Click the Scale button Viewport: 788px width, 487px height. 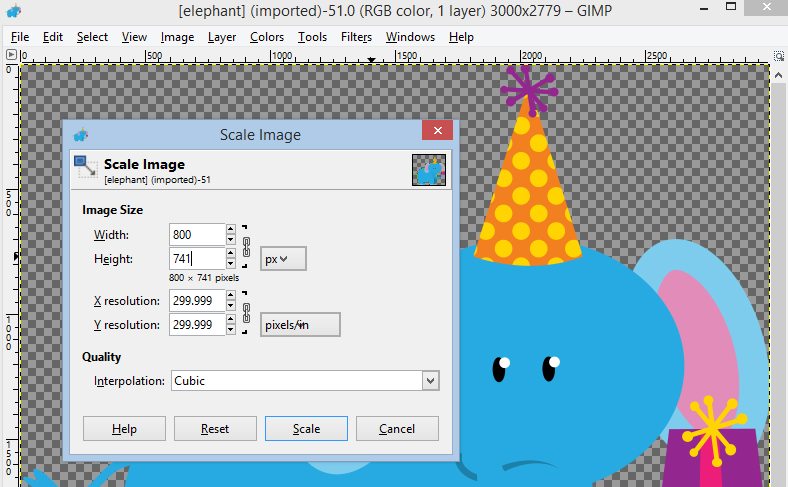[306, 429]
